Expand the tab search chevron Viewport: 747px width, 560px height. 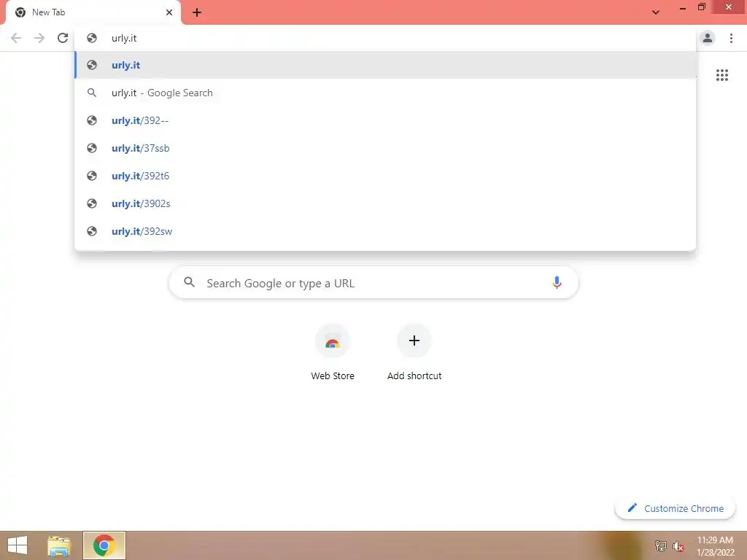pos(656,12)
